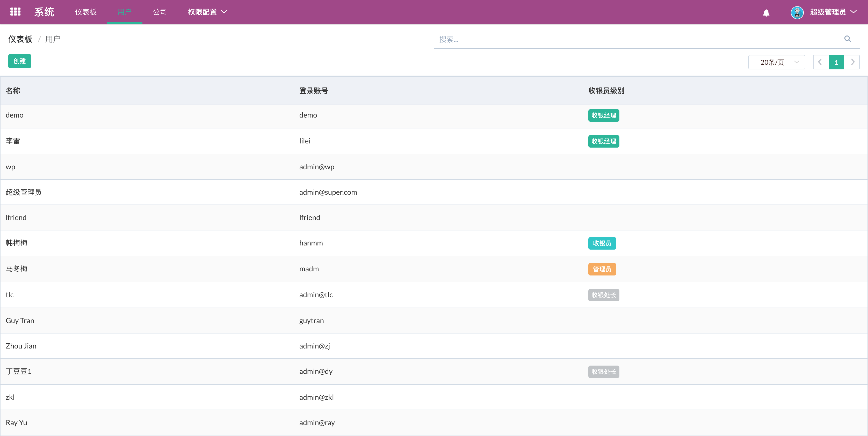Open the wp user row
Screen dimensions: 868x436
click(434, 167)
